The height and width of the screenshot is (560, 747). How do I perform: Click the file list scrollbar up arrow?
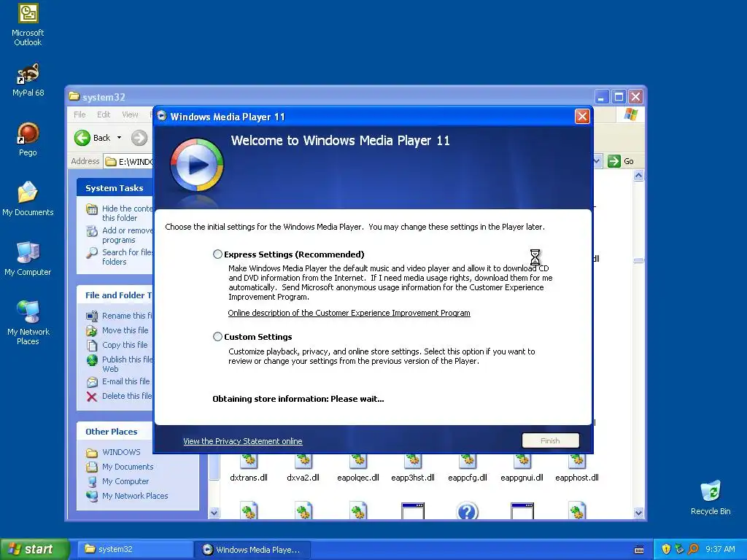click(x=638, y=176)
